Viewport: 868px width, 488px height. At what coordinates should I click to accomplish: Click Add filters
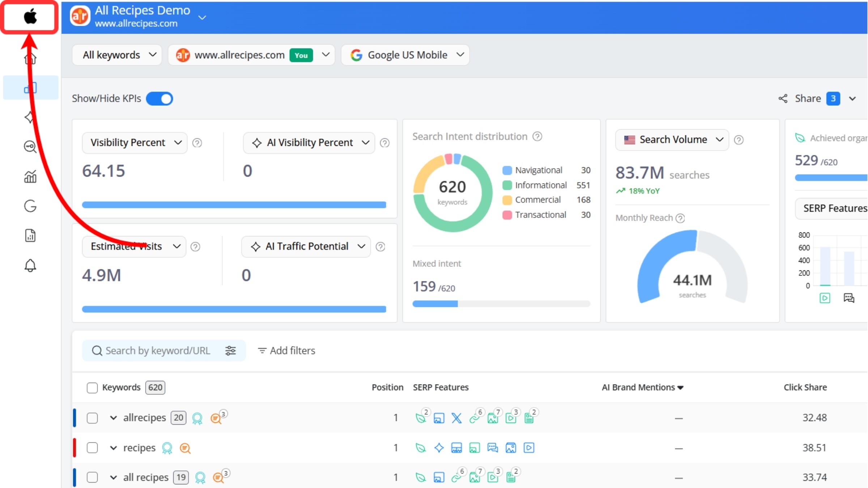[x=286, y=350]
